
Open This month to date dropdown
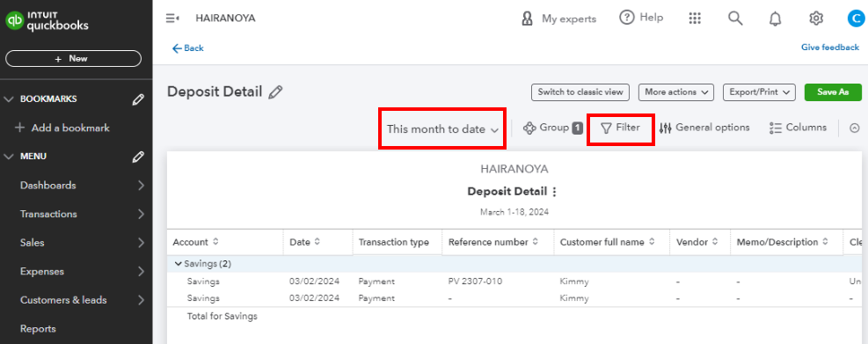pos(442,129)
